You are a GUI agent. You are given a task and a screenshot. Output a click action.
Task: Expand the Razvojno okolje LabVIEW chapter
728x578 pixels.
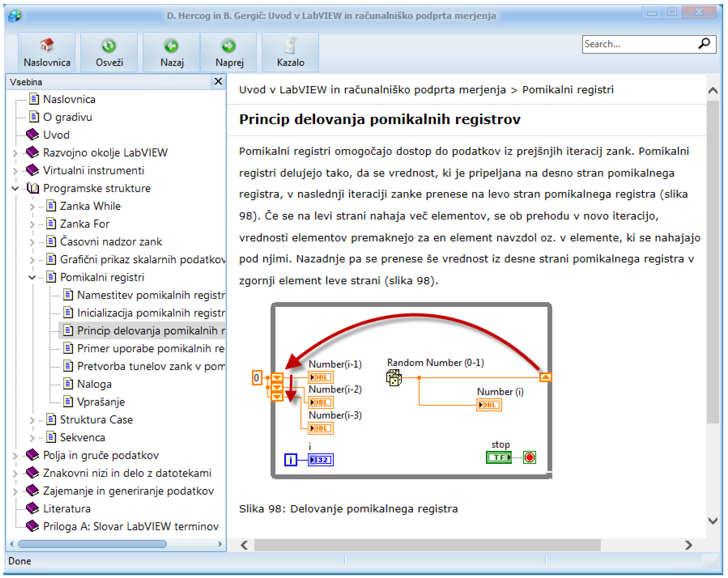(15, 153)
